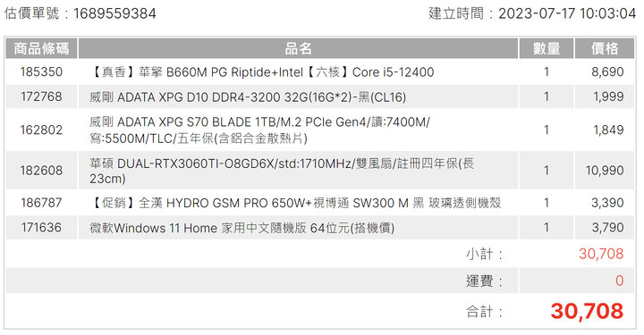Select ADATA XPG D10 DDR4-3200 row
Image resolution: width=644 pixels, height=335 pixels.
click(320, 96)
